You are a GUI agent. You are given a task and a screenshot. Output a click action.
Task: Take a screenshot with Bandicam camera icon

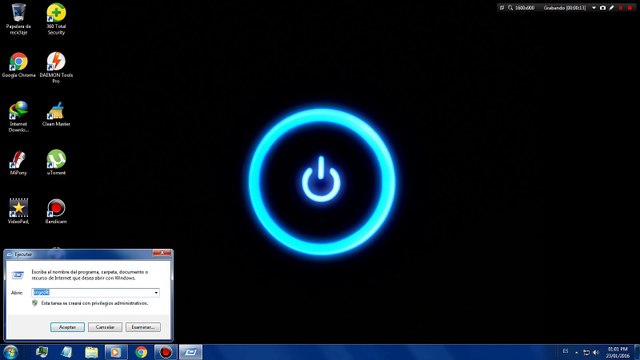[602, 8]
